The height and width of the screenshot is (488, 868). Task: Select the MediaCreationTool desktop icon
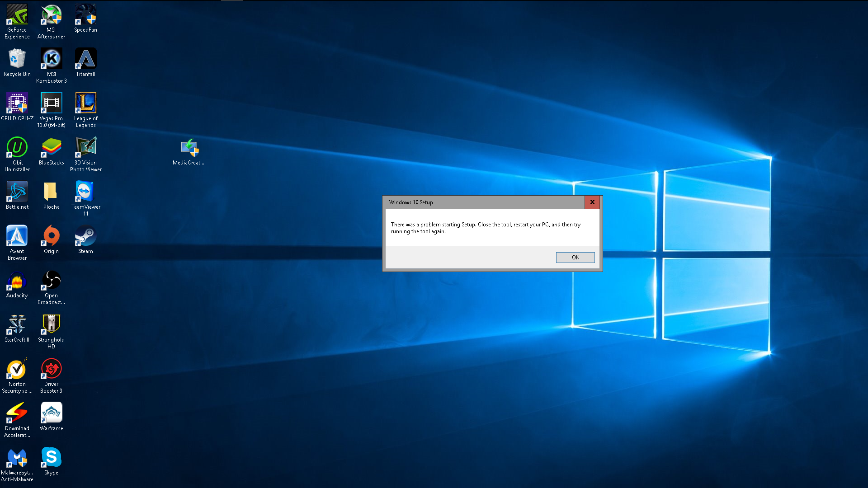(x=189, y=148)
